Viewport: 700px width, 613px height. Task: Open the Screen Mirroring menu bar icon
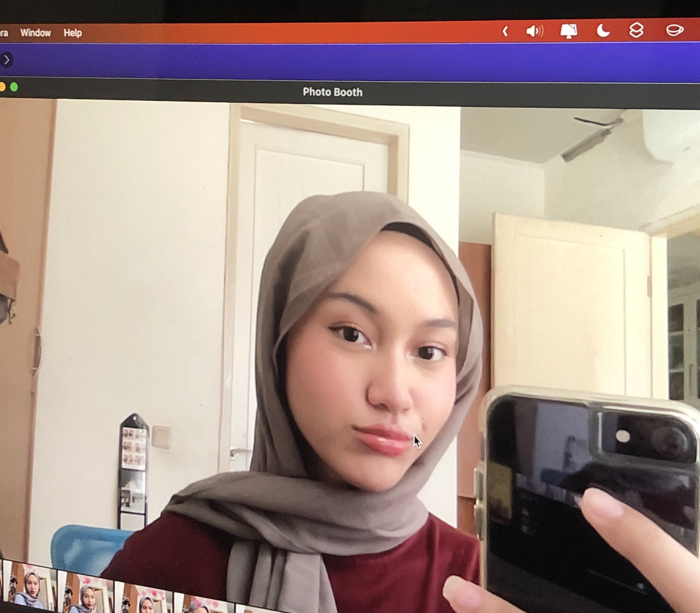pyautogui.click(x=569, y=31)
